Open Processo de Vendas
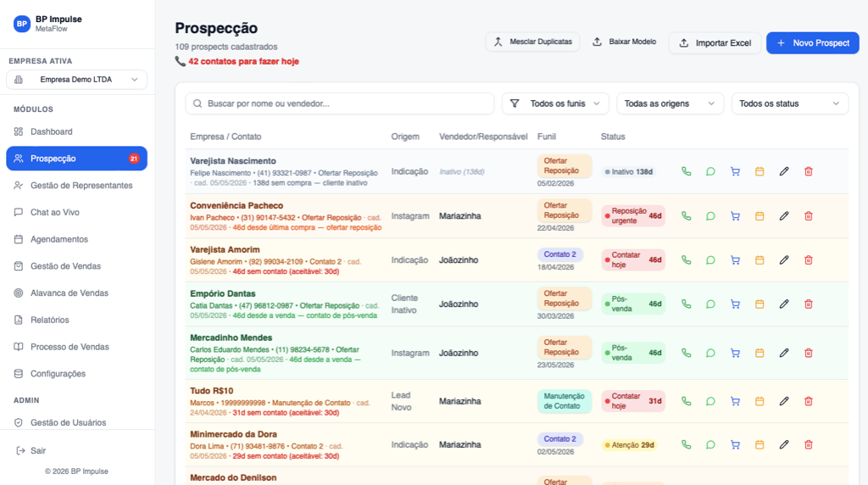The image size is (868, 485). pos(76,347)
